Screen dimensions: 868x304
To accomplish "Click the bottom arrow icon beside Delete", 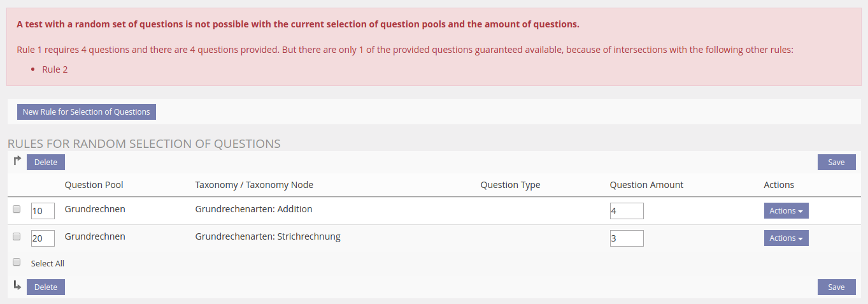I will (17, 286).
